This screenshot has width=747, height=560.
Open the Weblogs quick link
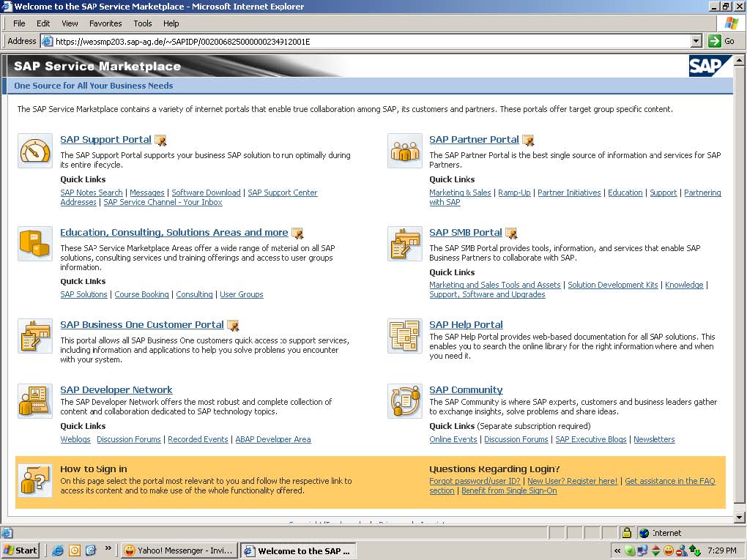coord(75,439)
